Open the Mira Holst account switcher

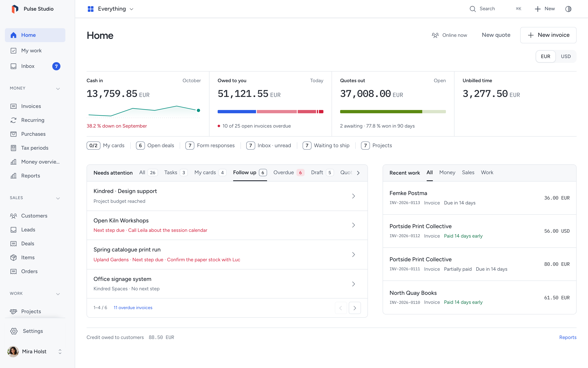pos(35,352)
